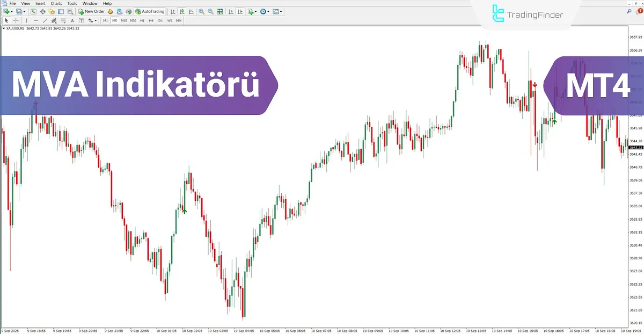Screen dimensions: 644x334
Task: Open the Market Watch panel
Action: [33, 11]
